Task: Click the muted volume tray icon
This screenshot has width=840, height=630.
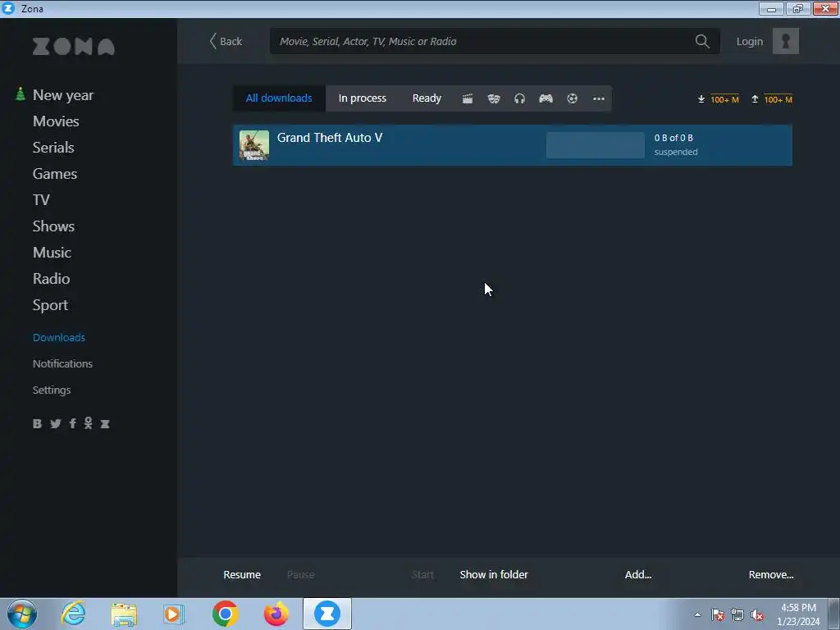Action: pos(757,615)
